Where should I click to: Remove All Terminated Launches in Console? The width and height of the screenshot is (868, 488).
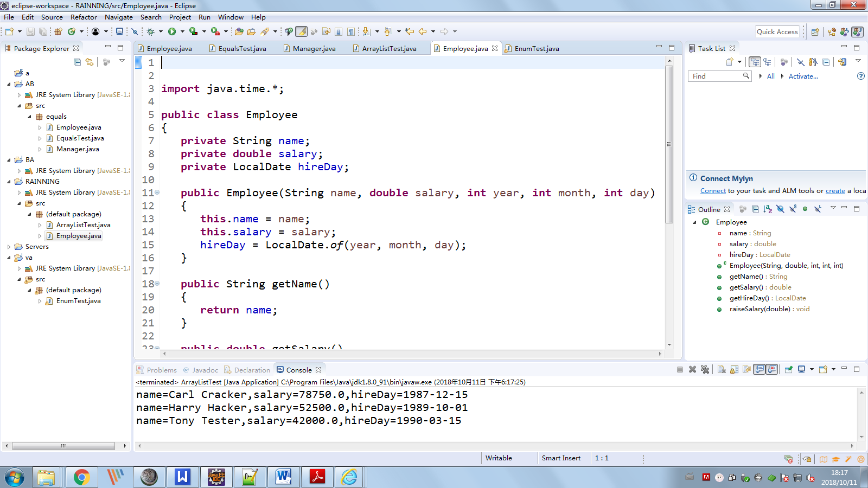pos(705,369)
